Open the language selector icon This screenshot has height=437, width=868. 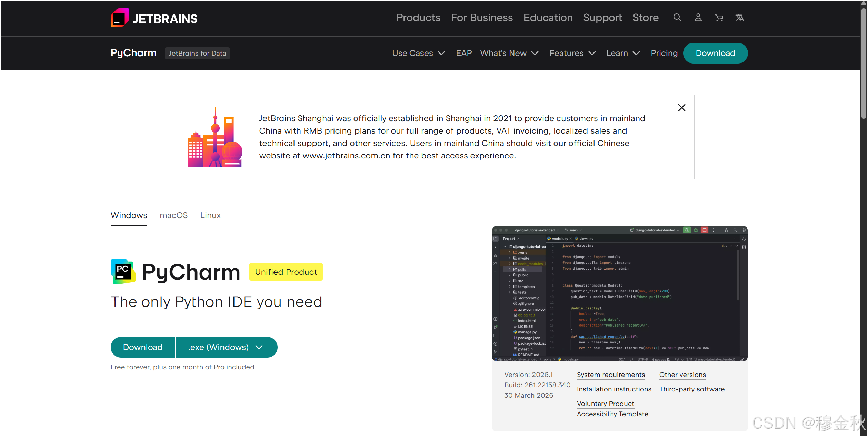(x=739, y=18)
